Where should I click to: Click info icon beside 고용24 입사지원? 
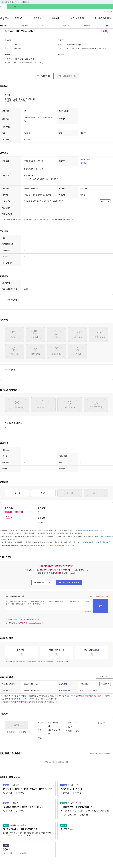tap(98, 650)
